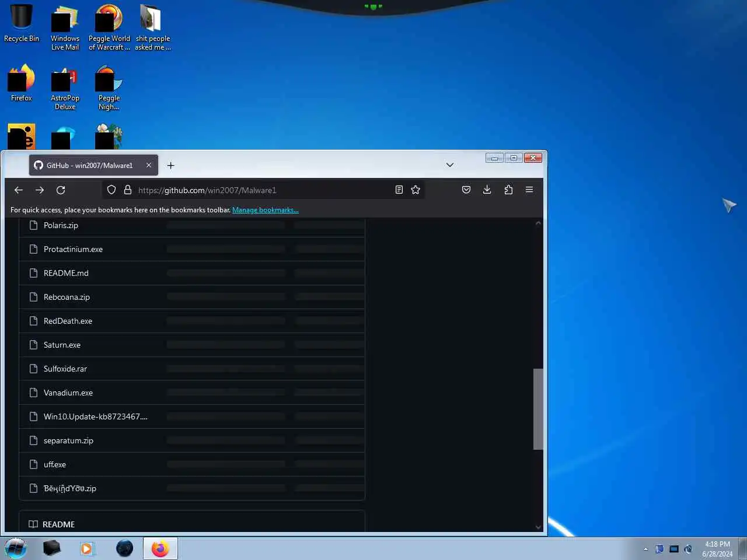Open the Firefox extensions menu
747x560 pixels.
508,190
